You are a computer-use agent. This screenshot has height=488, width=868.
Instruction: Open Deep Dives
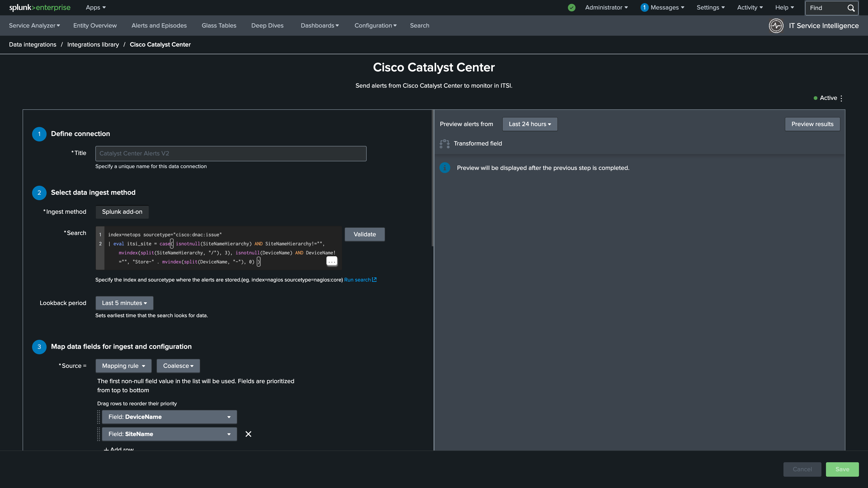[x=268, y=26]
